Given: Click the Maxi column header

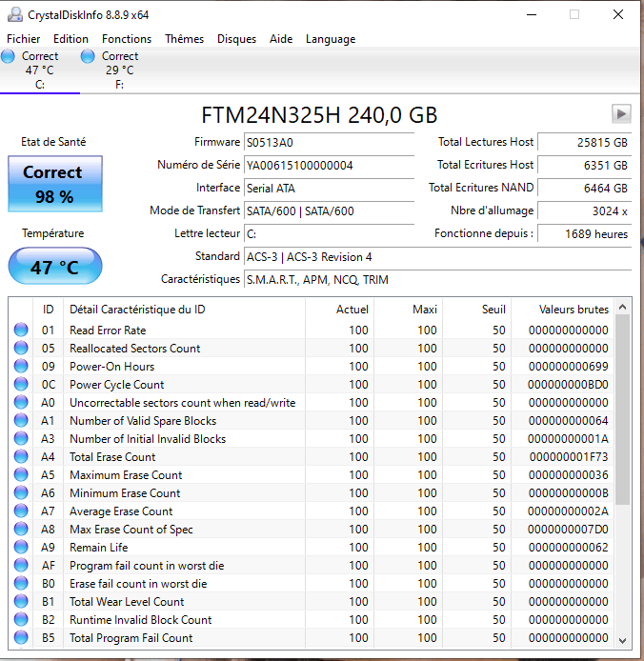Looking at the screenshot, I should (409, 310).
